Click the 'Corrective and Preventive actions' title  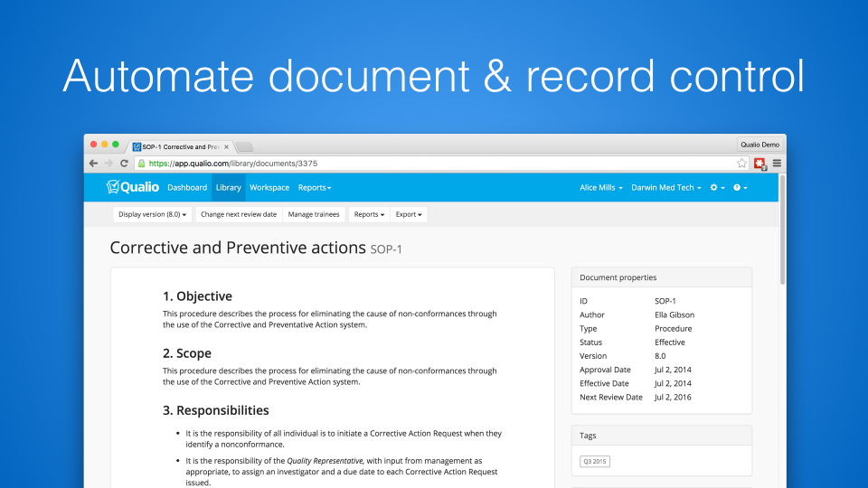(238, 248)
